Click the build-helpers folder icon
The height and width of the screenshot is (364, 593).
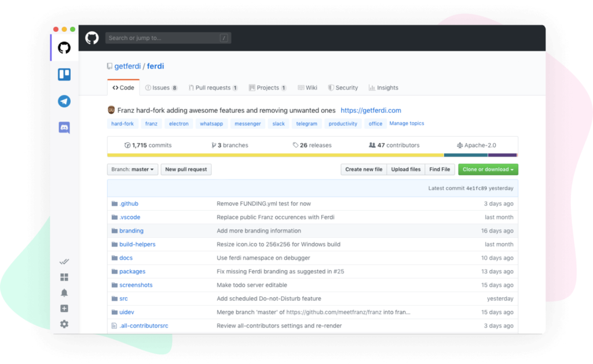click(114, 245)
